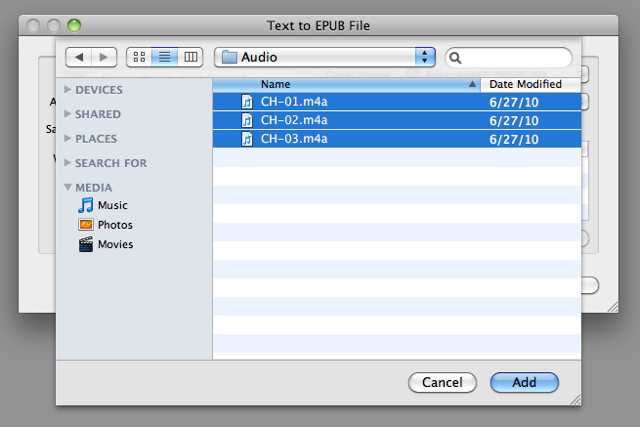This screenshot has height=427, width=640.
Task: Click the forward navigation arrow
Action: tap(103, 58)
